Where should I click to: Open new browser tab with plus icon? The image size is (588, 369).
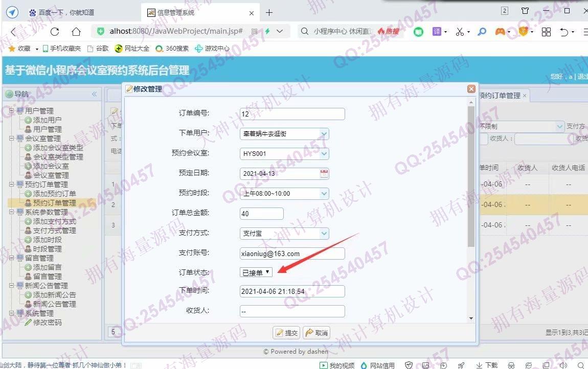(x=269, y=12)
